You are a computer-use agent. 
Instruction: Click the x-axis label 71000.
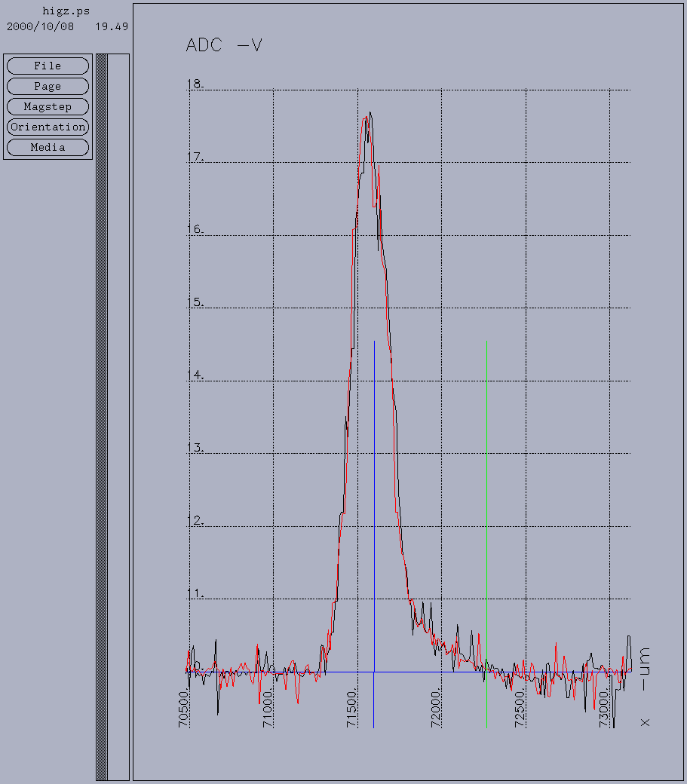268,708
